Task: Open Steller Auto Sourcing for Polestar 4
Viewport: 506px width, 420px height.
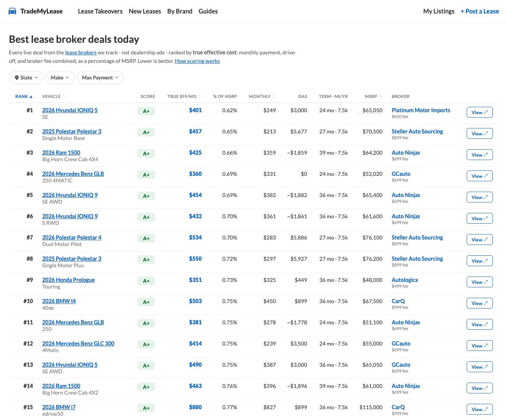Action: [x=417, y=238]
